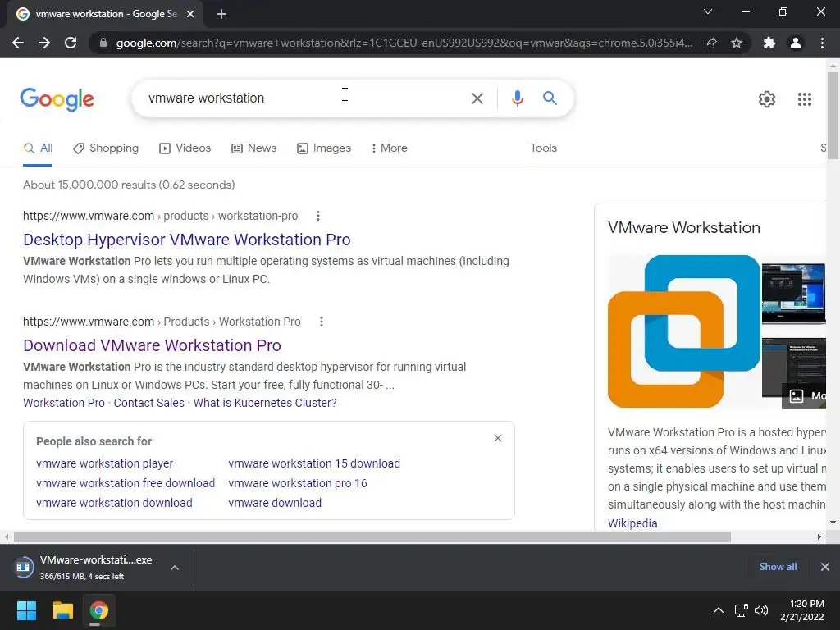Go back to the previous page
The height and width of the screenshot is (630, 840).
[x=18, y=43]
